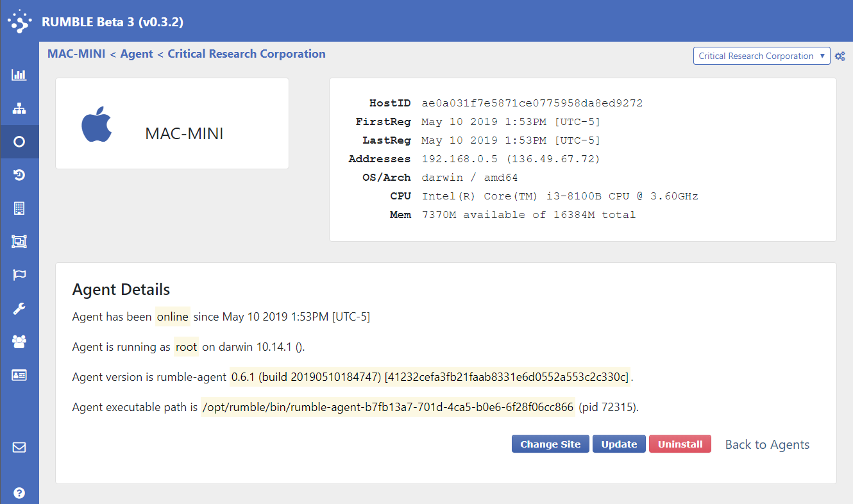The width and height of the screenshot is (853, 504).
Task: Select the circle agents icon in sidebar
Action: 19,142
